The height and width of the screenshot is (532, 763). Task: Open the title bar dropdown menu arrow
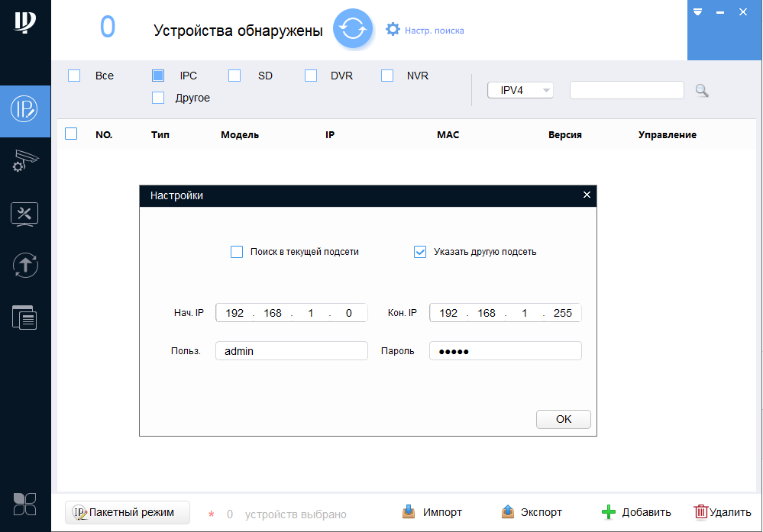pos(697,13)
